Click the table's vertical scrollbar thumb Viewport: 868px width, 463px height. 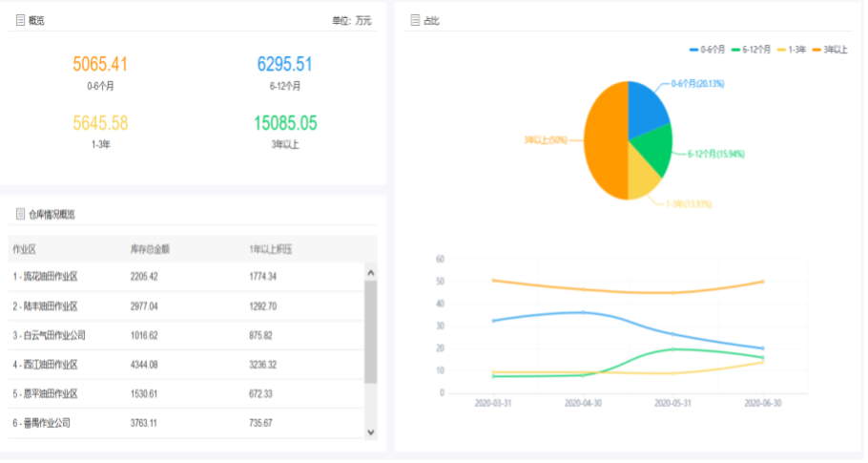370,329
